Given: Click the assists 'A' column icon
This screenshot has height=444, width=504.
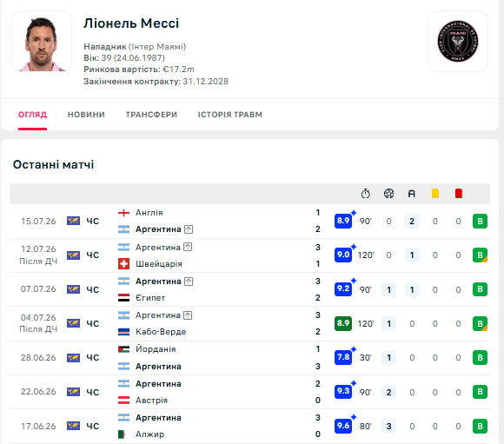Looking at the screenshot, I should pos(412,194).
